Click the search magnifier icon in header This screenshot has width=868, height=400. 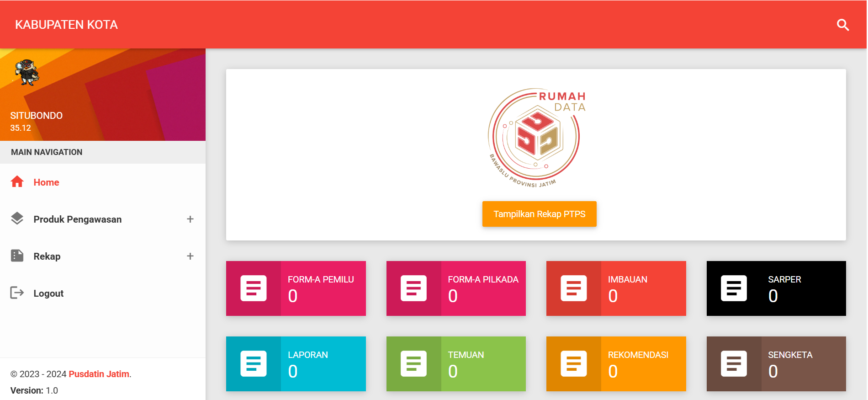coord(842,25)
